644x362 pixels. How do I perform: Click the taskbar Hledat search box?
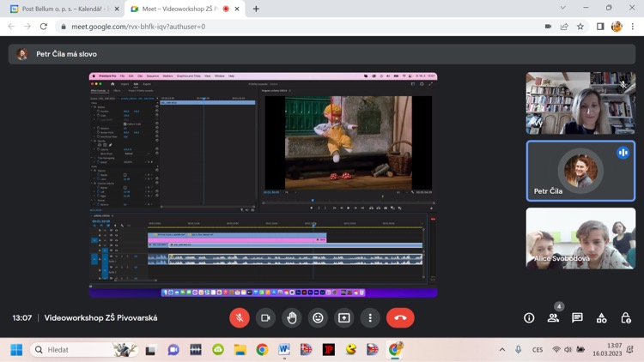[x=84, y=350]
